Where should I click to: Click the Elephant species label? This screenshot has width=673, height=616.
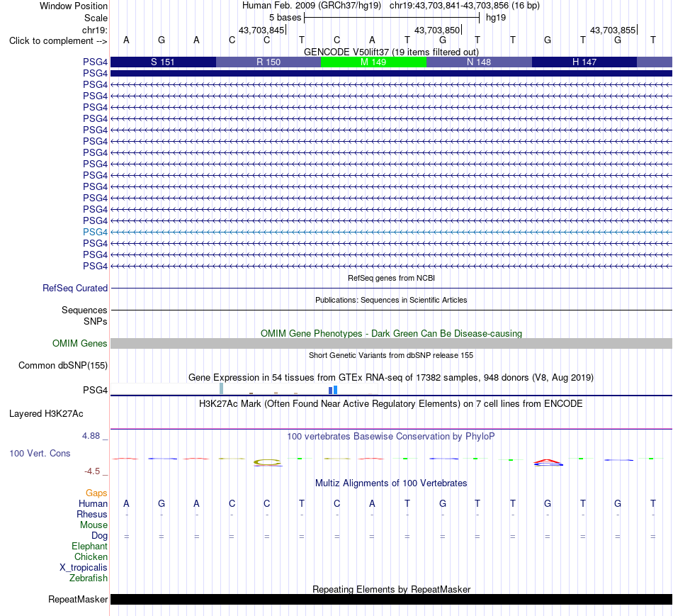point(90,547)
